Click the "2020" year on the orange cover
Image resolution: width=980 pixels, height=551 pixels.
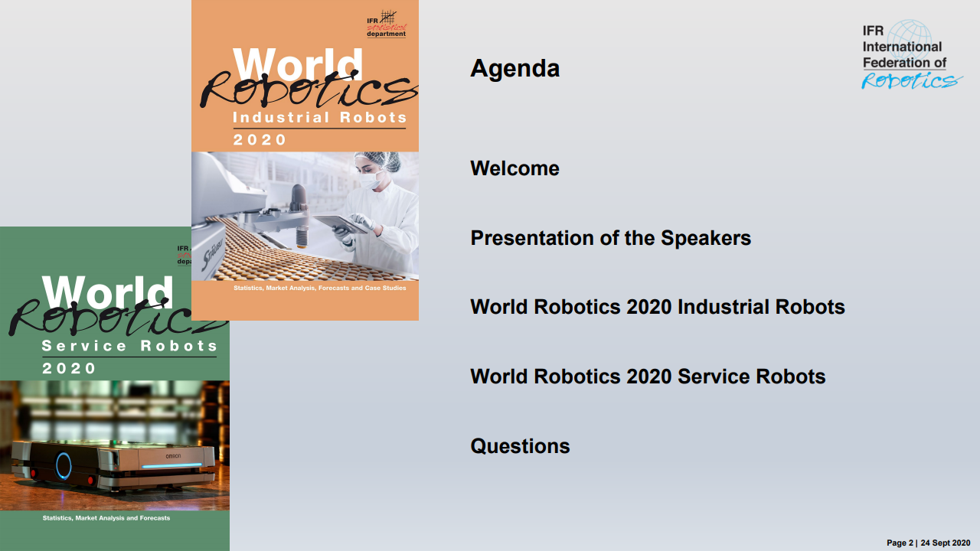[260, 140]
